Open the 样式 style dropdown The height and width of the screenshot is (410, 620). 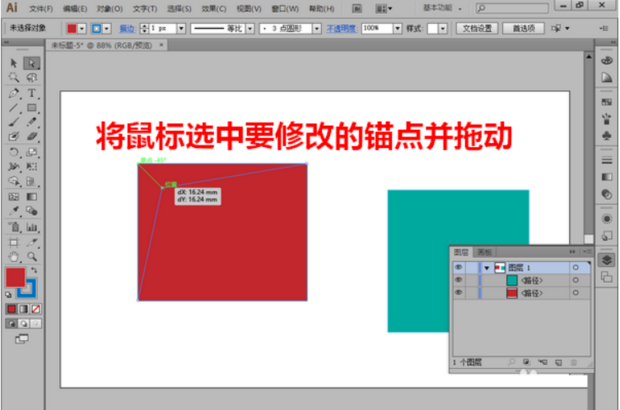(x=443, y=28)
